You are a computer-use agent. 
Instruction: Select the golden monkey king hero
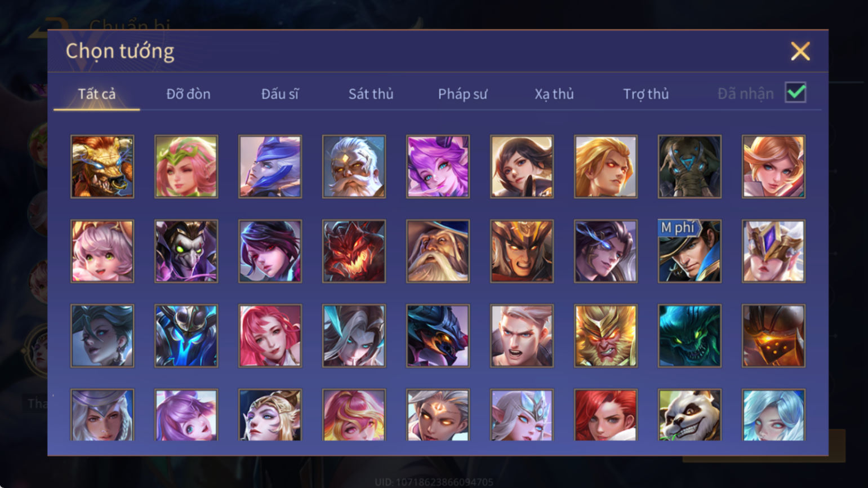[606, 336]
